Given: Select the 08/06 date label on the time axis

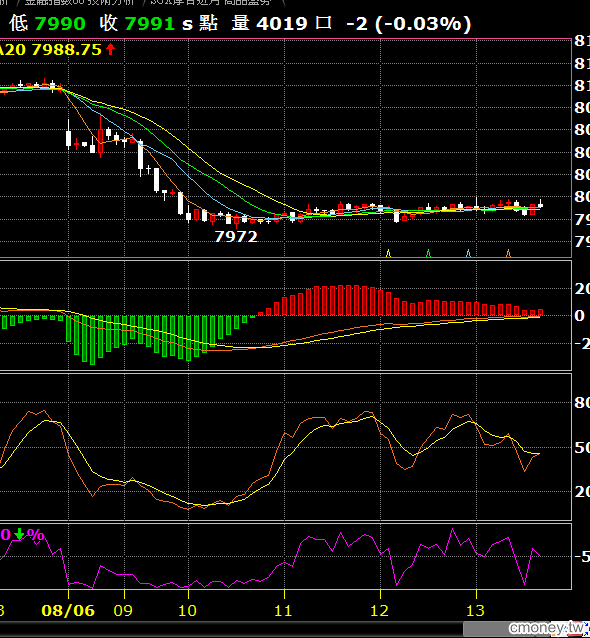Looking at the screenshot, I should 68,611.
